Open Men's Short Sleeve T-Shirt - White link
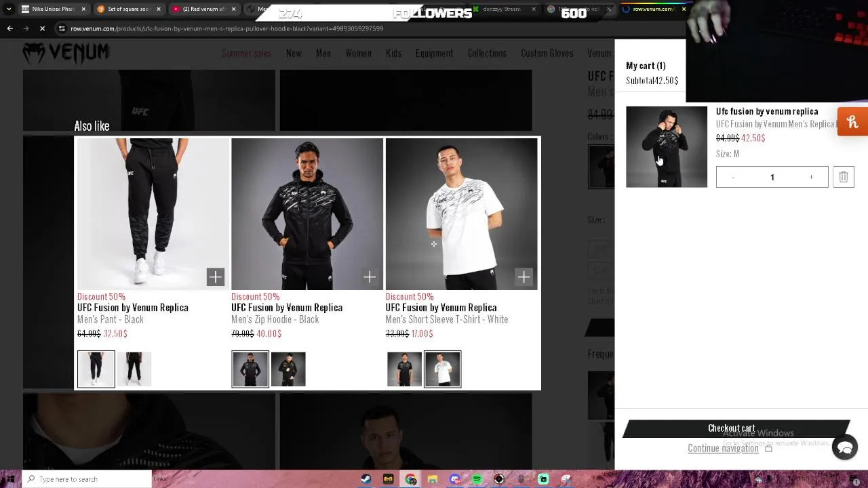Screen dimensions: 868x488 coord(447,319)
